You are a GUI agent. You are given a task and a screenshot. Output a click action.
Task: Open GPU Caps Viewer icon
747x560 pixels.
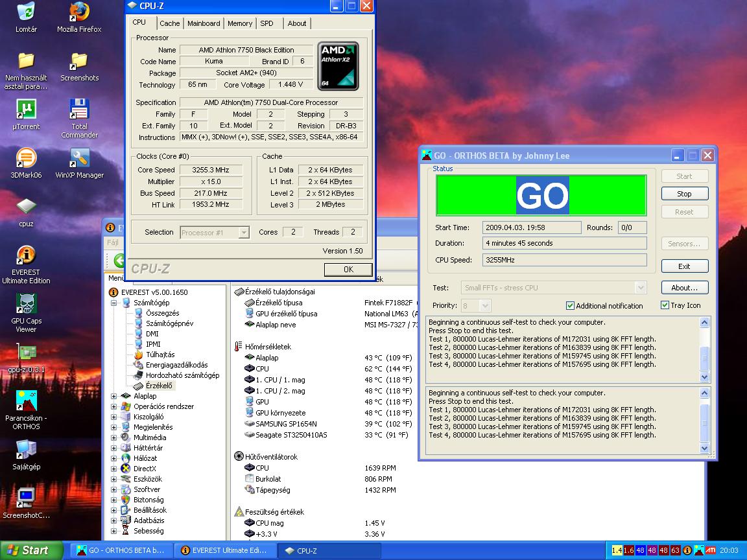pos(26,313)
